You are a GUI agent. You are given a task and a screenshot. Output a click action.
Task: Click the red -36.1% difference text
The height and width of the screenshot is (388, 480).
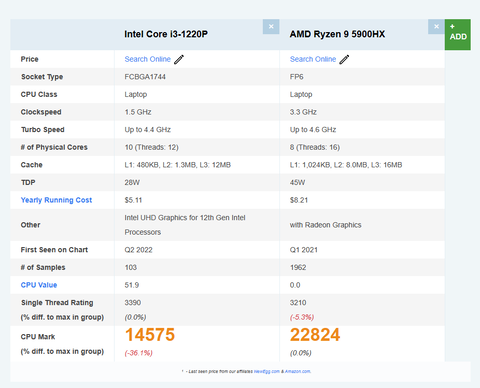(x=139, y=353)
